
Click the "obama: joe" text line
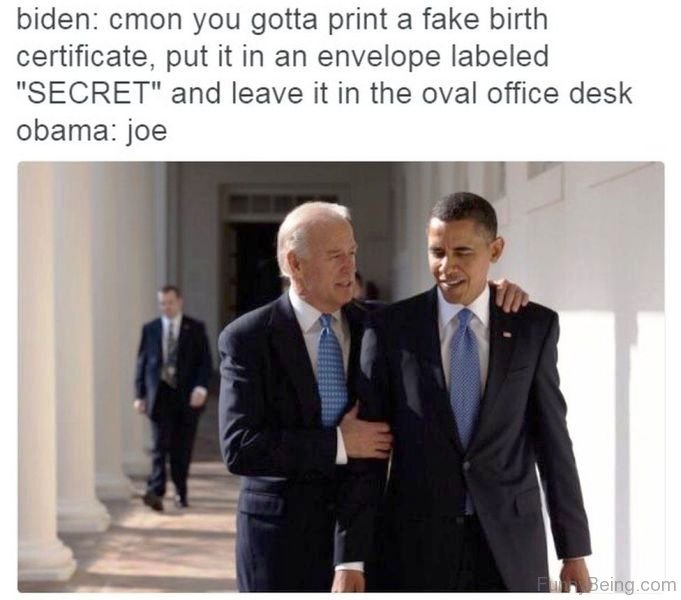coord(92,130)
